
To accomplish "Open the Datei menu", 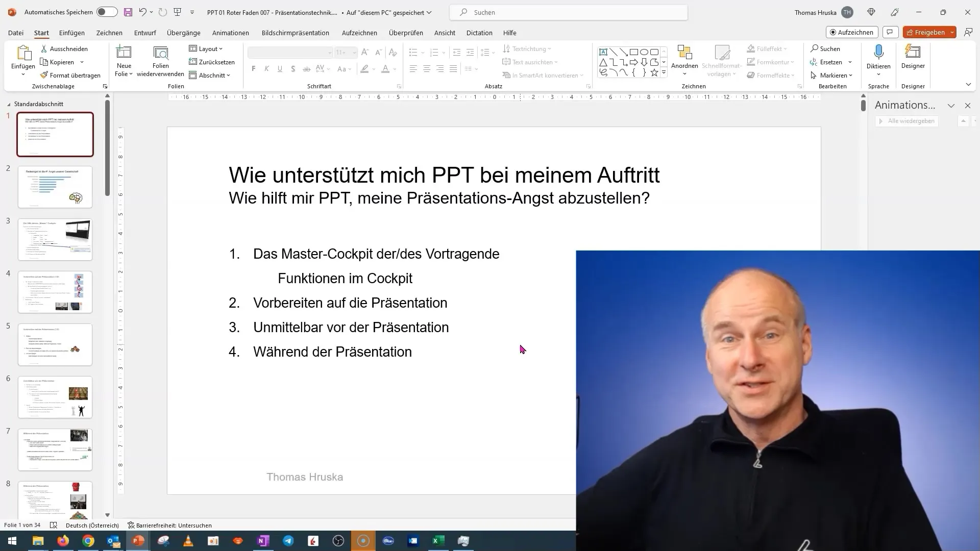I will coord(16,33).
